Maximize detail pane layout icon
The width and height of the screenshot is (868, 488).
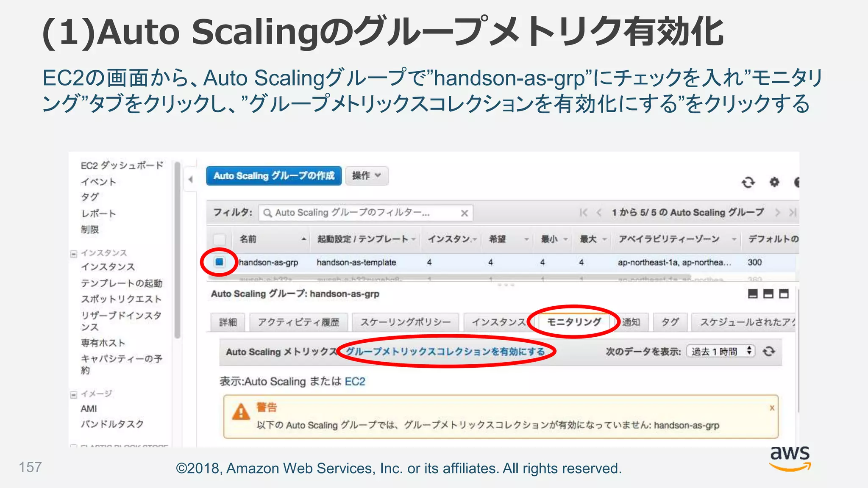coord(784,294)
